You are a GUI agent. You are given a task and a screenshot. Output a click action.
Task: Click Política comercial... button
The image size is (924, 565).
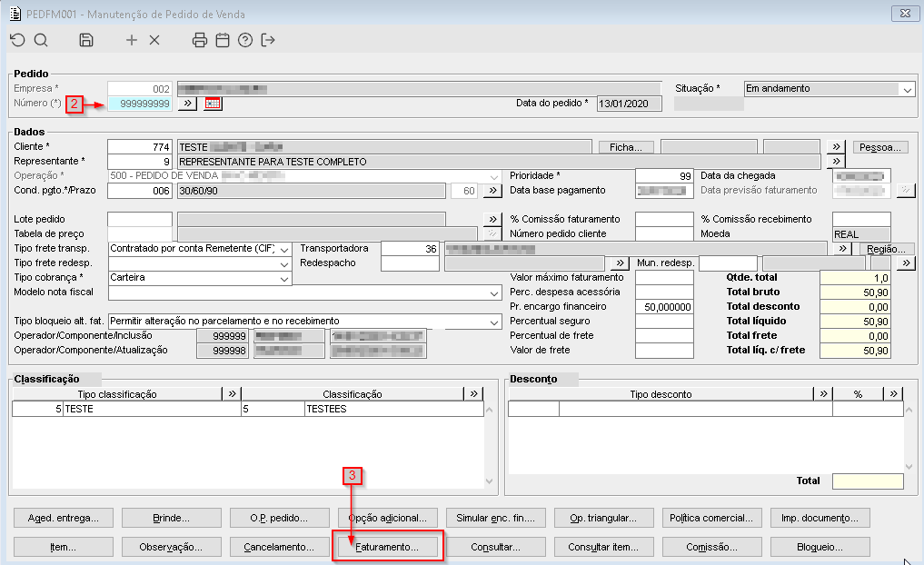click(712, 518)
